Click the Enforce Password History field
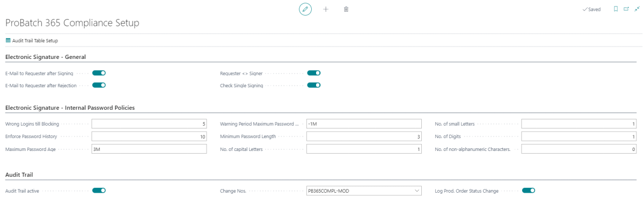 [x=149, y=137]
